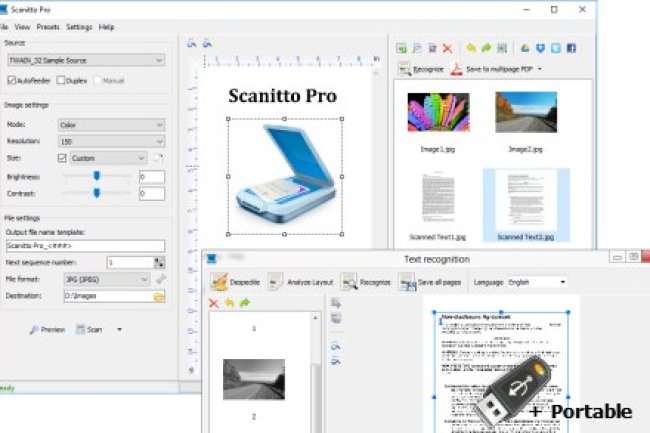Click green rotate-right arrow in main window toolbar
650x433 pixels.
point(486,48)
